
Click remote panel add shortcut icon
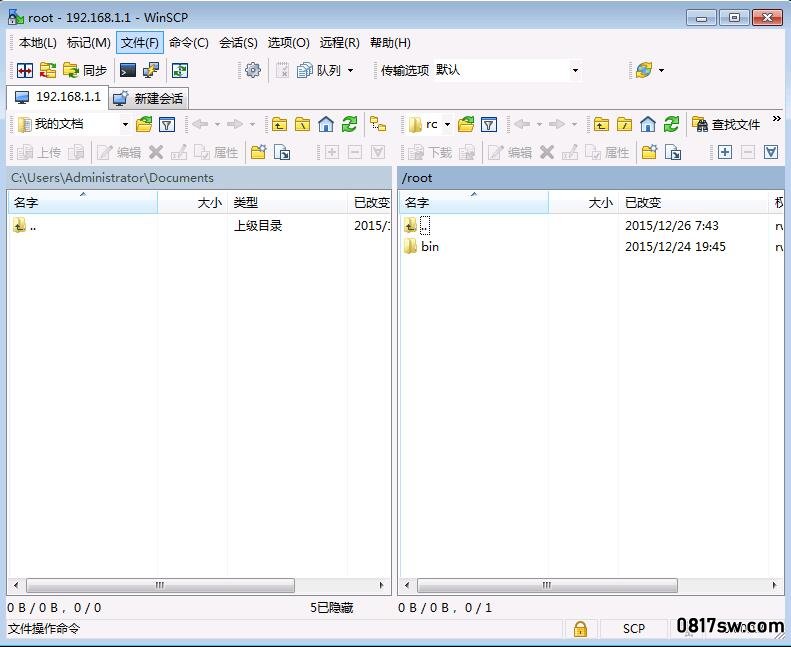click(673, 152)
